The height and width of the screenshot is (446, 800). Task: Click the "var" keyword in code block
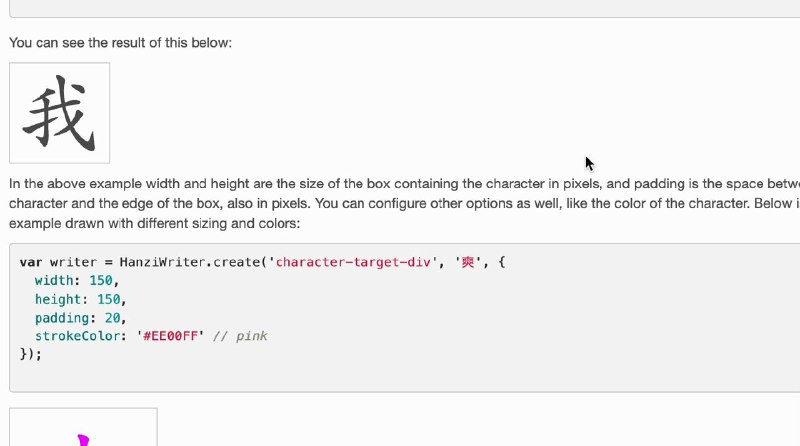tap(31, 262)
